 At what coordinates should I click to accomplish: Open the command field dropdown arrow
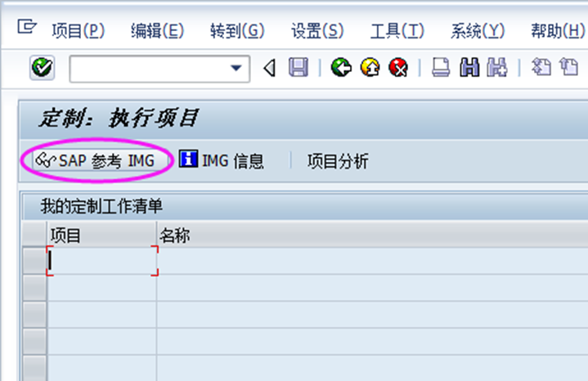click(236, 68)
